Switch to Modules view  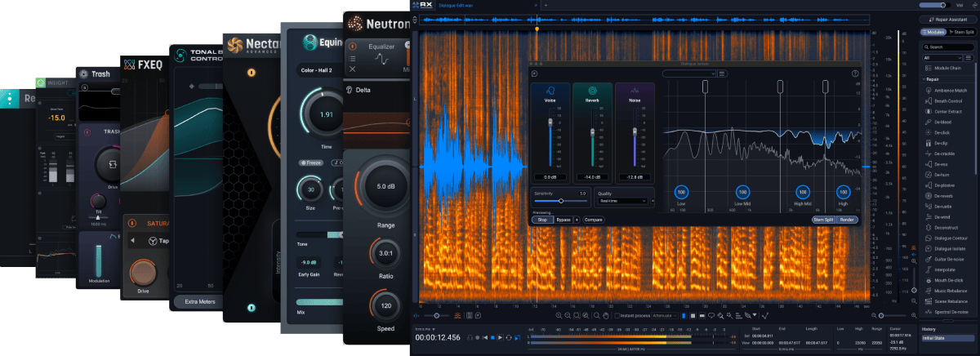coord(934,32)
